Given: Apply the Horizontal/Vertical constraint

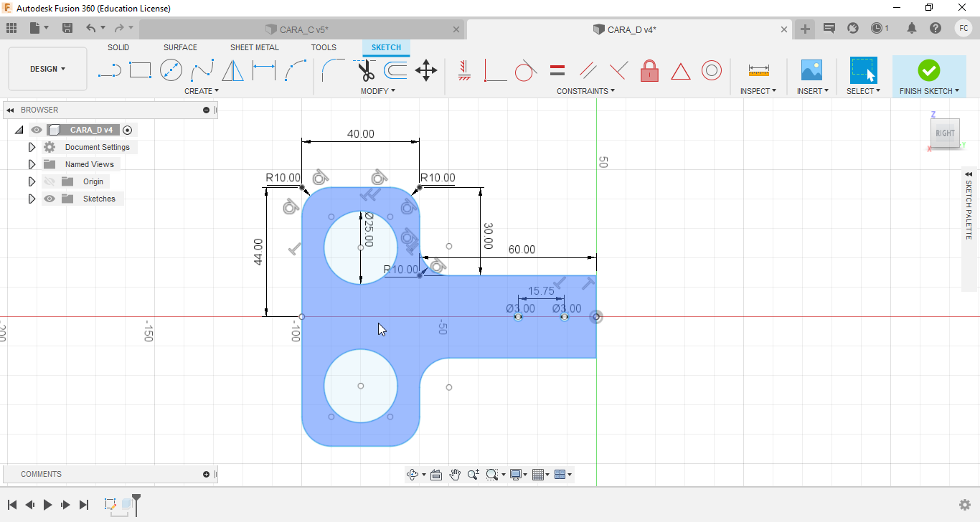Looking at the screenshot, I should (463, 70).
